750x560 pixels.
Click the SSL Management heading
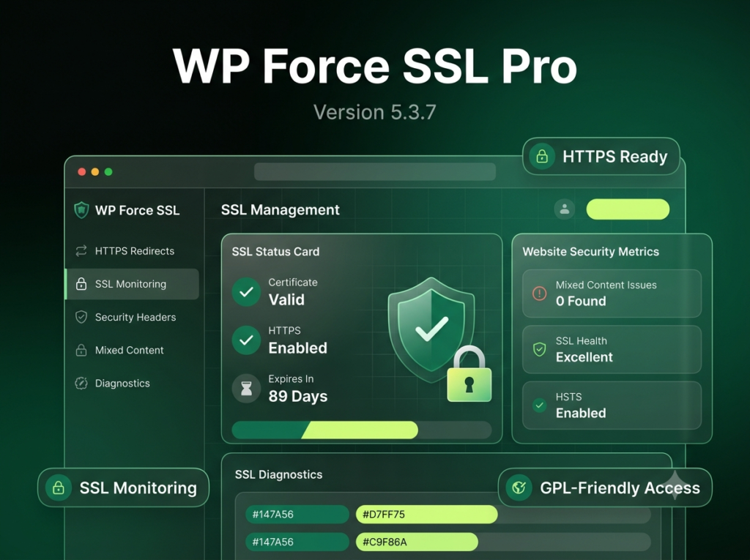[281, 210]
